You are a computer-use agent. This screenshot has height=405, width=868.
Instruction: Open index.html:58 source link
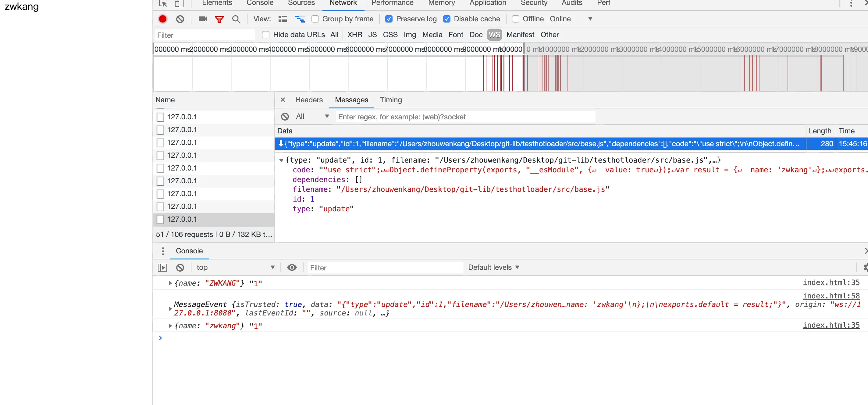(x=831, y=296)
